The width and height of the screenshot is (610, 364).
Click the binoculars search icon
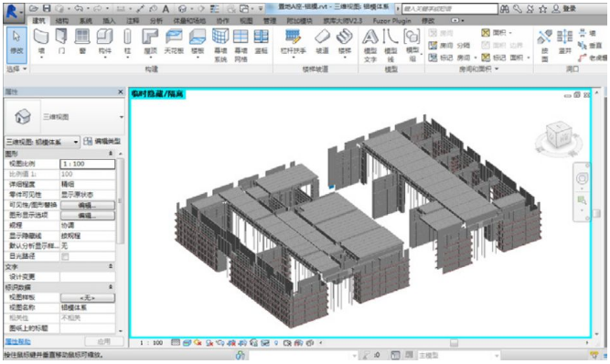click(x=505, y=8)
